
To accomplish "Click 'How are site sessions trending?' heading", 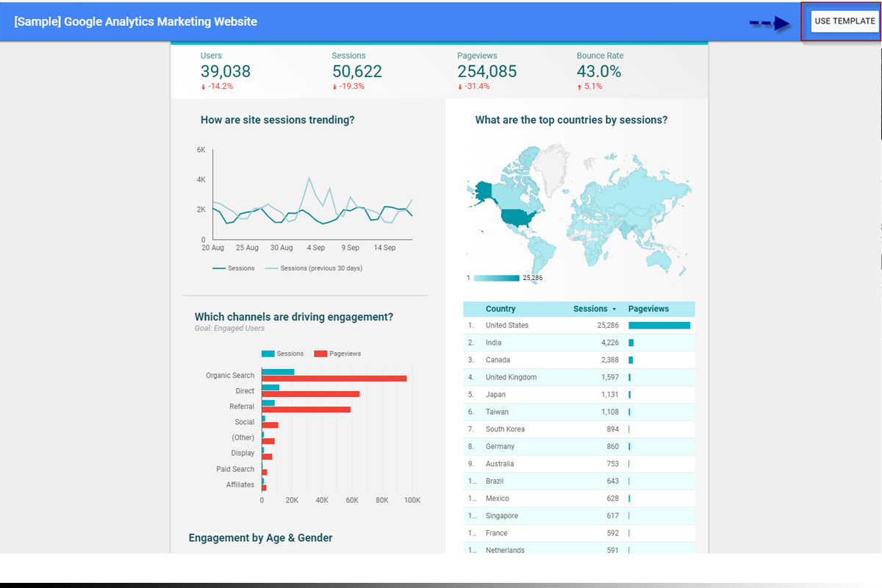I will pos(278,120).
